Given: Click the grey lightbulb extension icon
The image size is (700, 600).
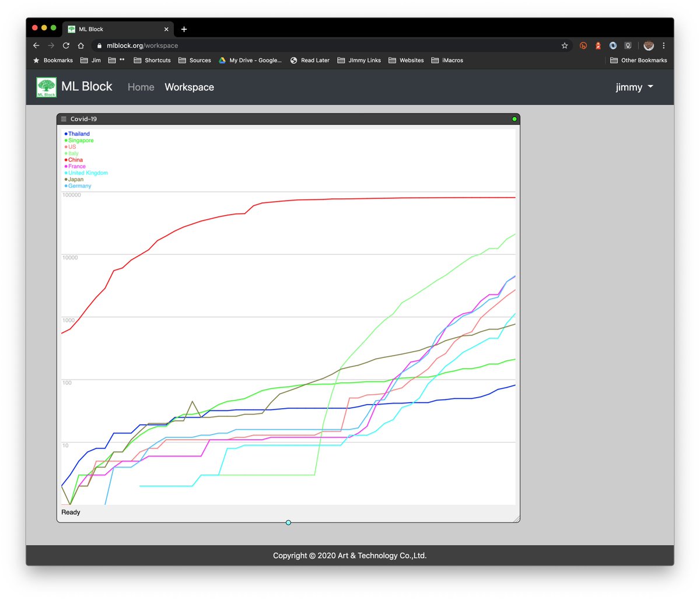Looking at the screenshot, I should [x=628, y=45].
